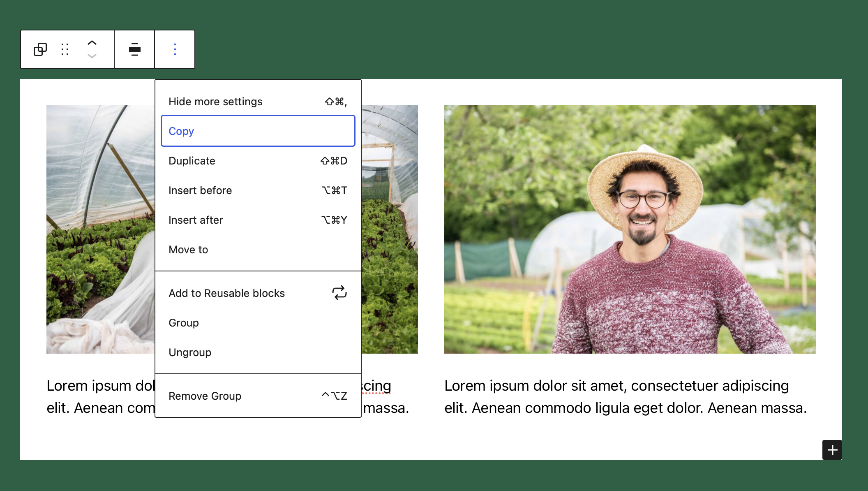Click the block drag handle
Viewport: 868px width, 491px height.
point(65,49)
